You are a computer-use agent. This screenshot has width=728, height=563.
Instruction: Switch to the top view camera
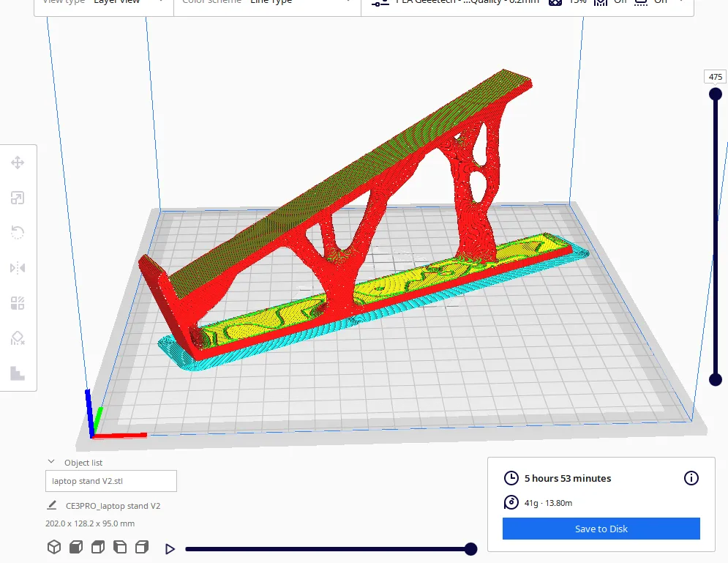click(x=98, y=548)
